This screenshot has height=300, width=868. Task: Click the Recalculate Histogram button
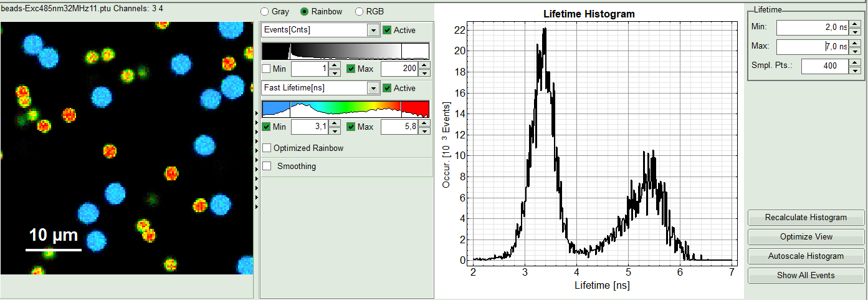(806, 218)
